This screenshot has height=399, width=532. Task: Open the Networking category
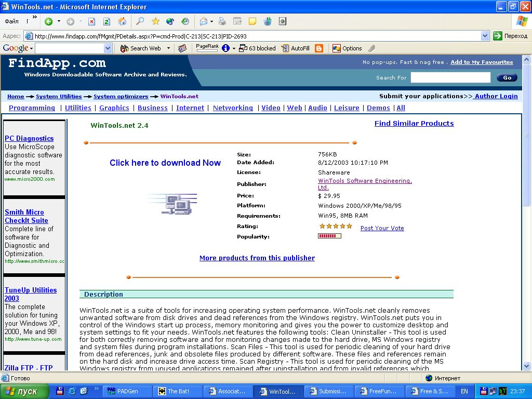233,108
